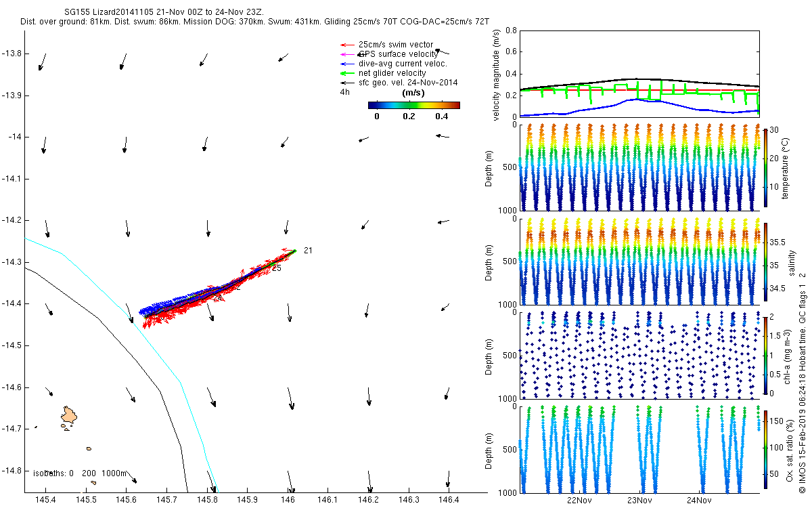The image size is (812, 508).
Task: Click the '23Nov' time axis label
Action: [639, 500]
